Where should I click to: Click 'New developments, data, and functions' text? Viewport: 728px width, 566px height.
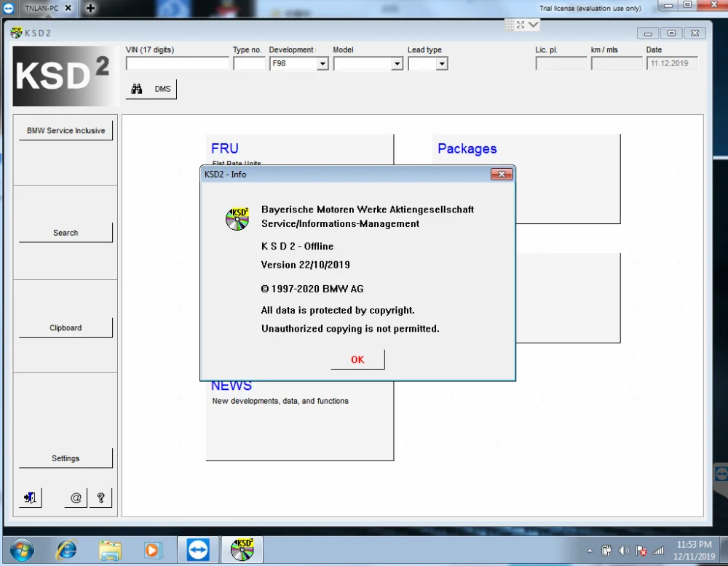pyautogui.click(x=280, y=401)
